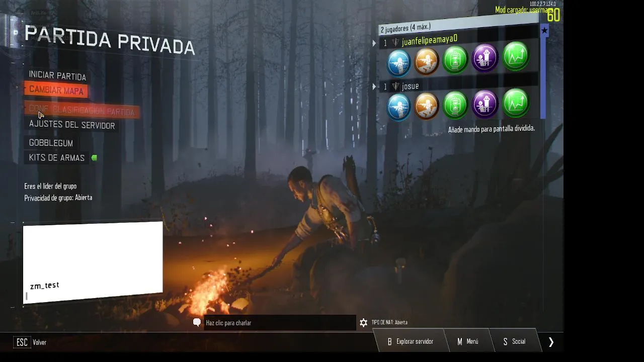The height and width of the screenshot is (362, 644).
Task: Open the gear icon next to NAT type
Action: coord(363,323)
